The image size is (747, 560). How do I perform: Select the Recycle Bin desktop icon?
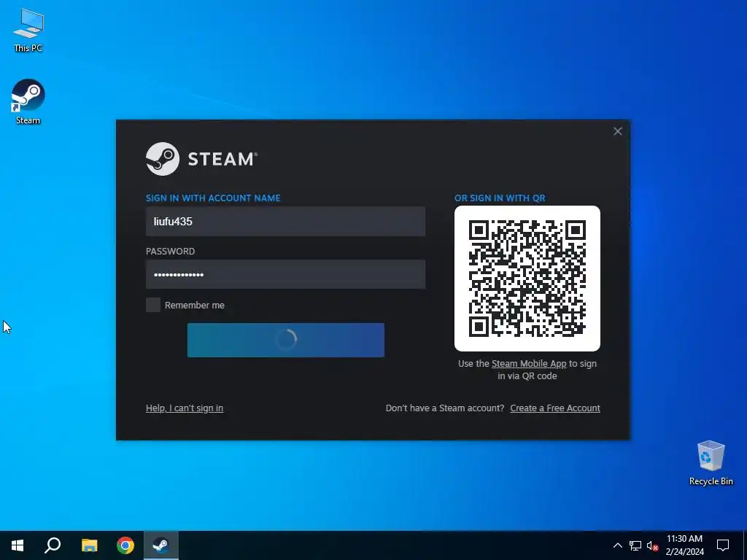pos(711,462)
